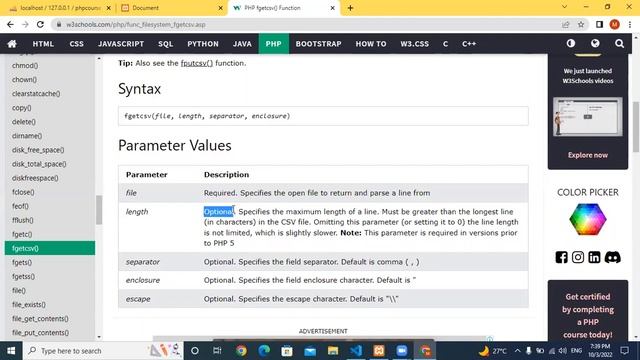640x360 pixels.
Task: Open W3Schools Facebook icon
Action: pyautogui.click(x=561, y=257)
